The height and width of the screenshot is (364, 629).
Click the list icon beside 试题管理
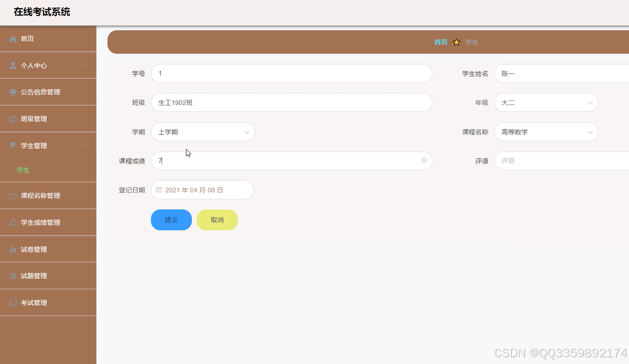click(13, 276)
